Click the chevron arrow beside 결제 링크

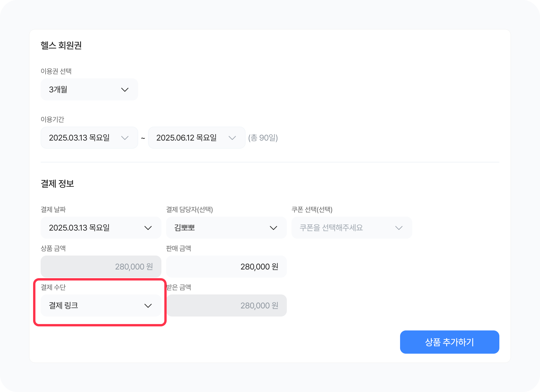click(148, 306)
